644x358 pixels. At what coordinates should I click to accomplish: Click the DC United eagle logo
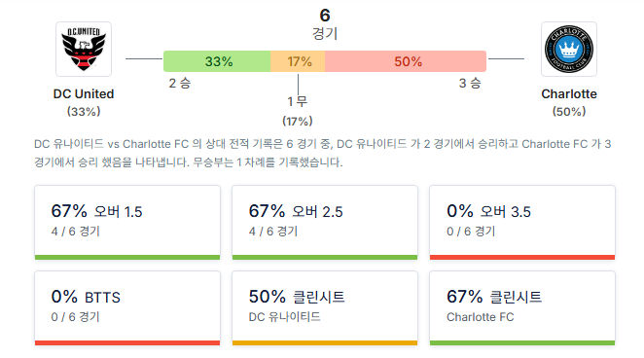click(84, 50)
